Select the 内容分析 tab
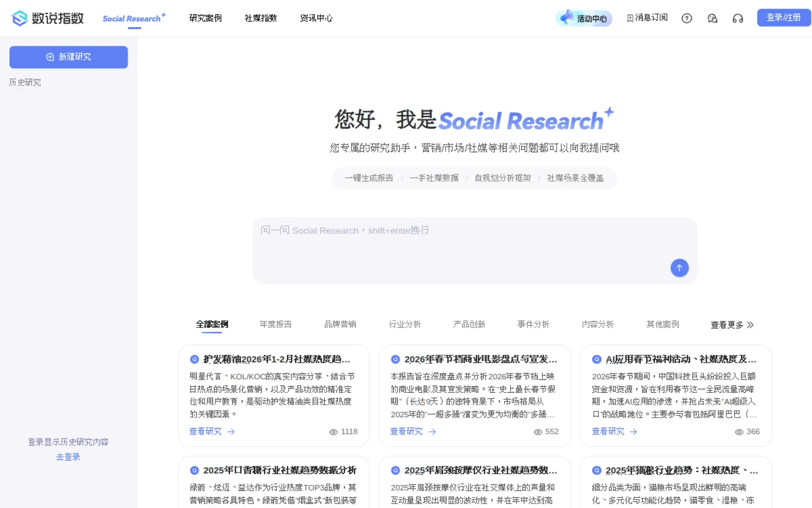 tap(598, 324)
